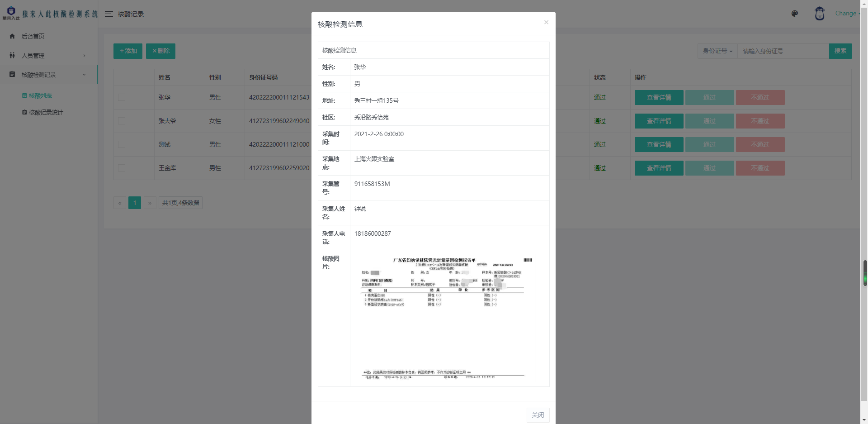This screenshot has height=424, width=868.
Task: Click the 共1页,4条数据 summary
Action: (180, 203)
